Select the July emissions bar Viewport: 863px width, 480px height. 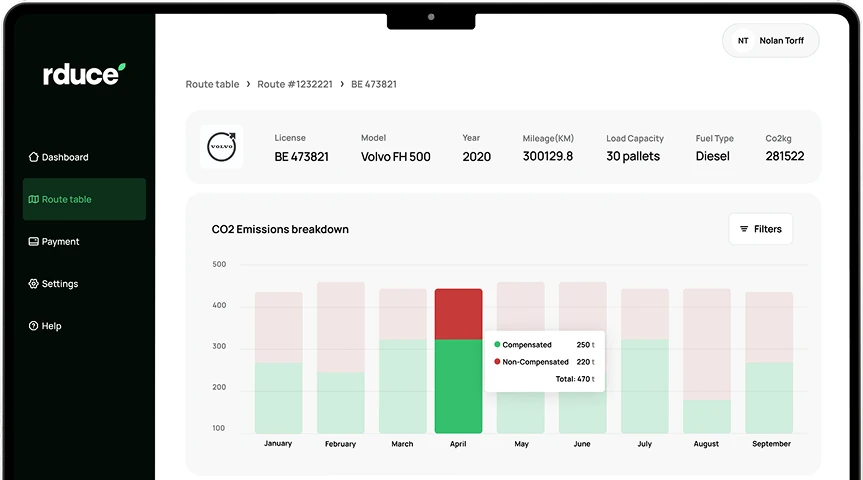645,362
